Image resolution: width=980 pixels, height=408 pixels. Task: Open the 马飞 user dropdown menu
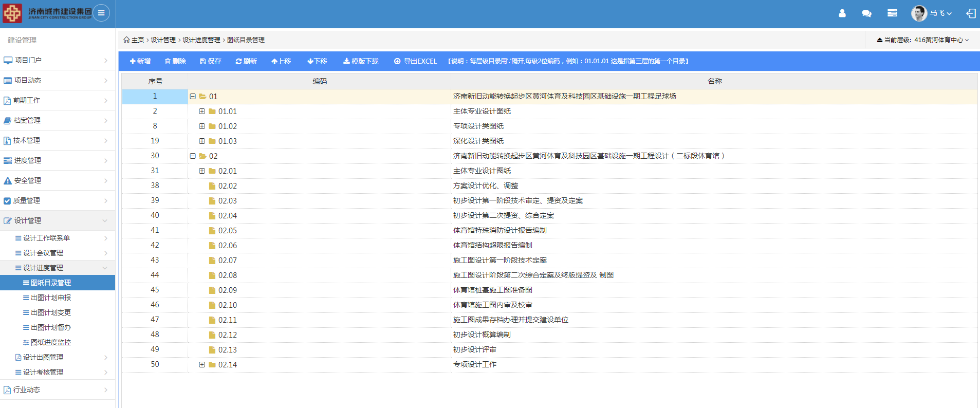click(940, 13)
